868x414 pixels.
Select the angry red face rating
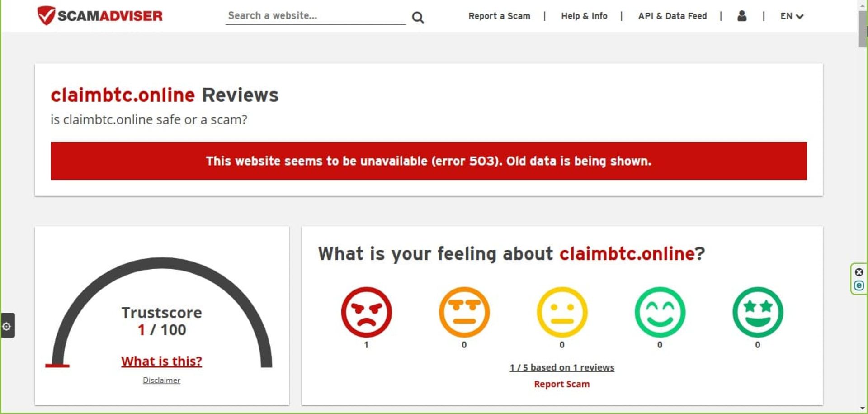[x=366, y=312]
